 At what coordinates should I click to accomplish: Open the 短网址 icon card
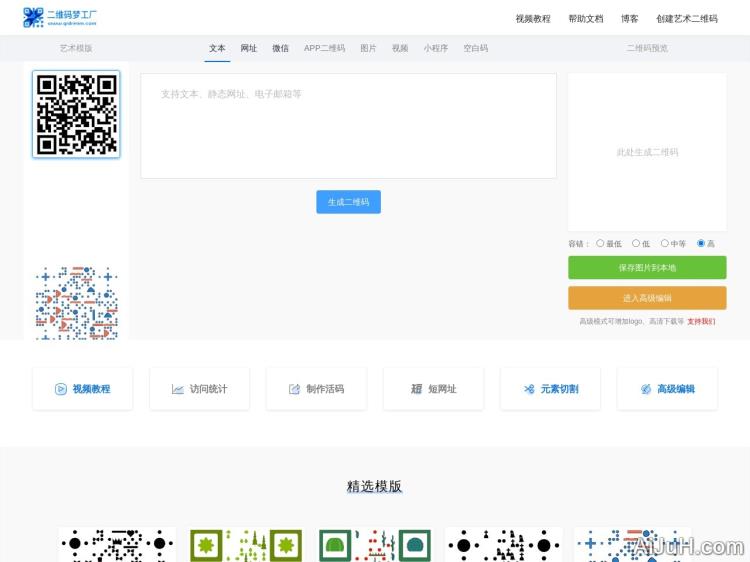(433, 389)
